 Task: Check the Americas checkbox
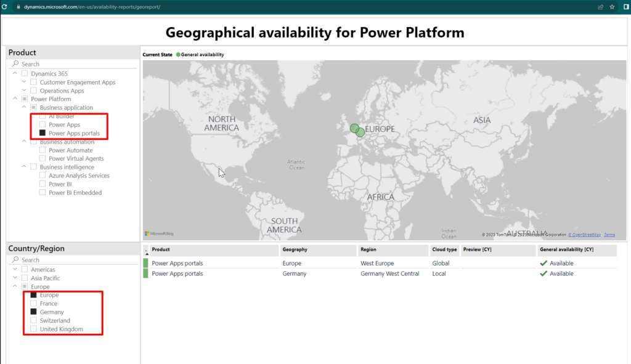pos(25,269)
